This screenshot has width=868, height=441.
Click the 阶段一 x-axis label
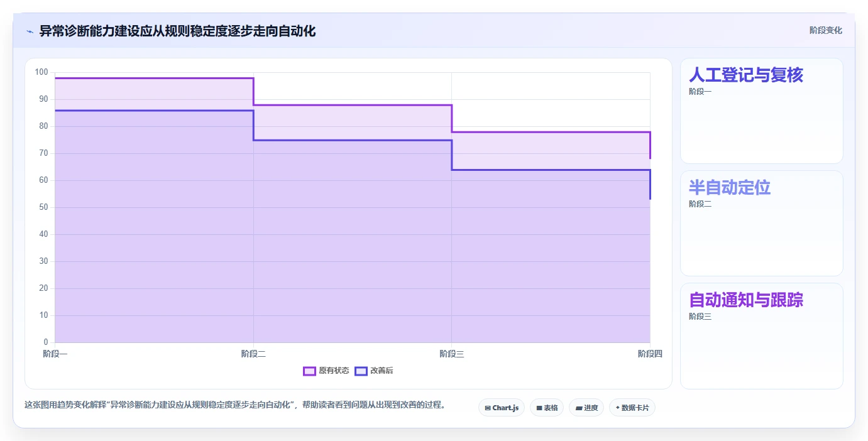point(55,354)
